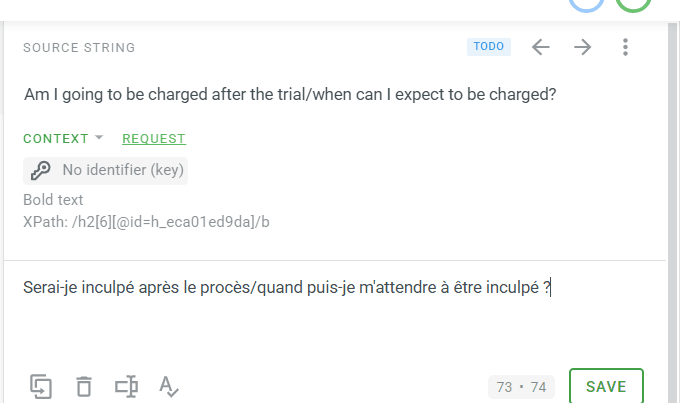Viewport: 680px width, 403px height.
Task: Go to the next string arrow
Action: 582,47
